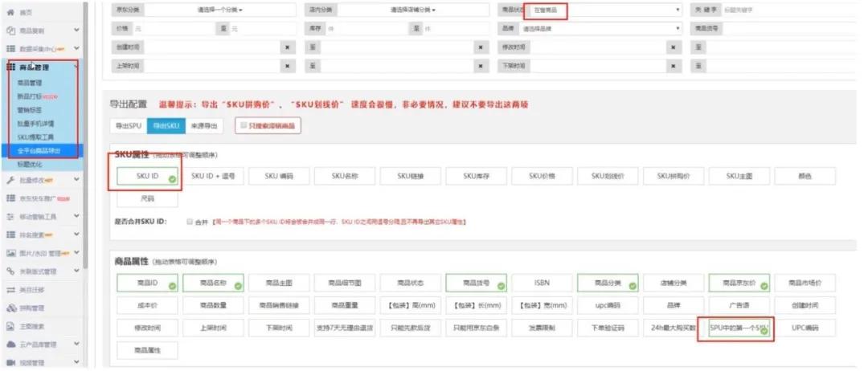This screenshot has width=868, height=371.
Task: Select the 尺码 attribute tile
Action: pyautogui.click(x=147, y=198)
